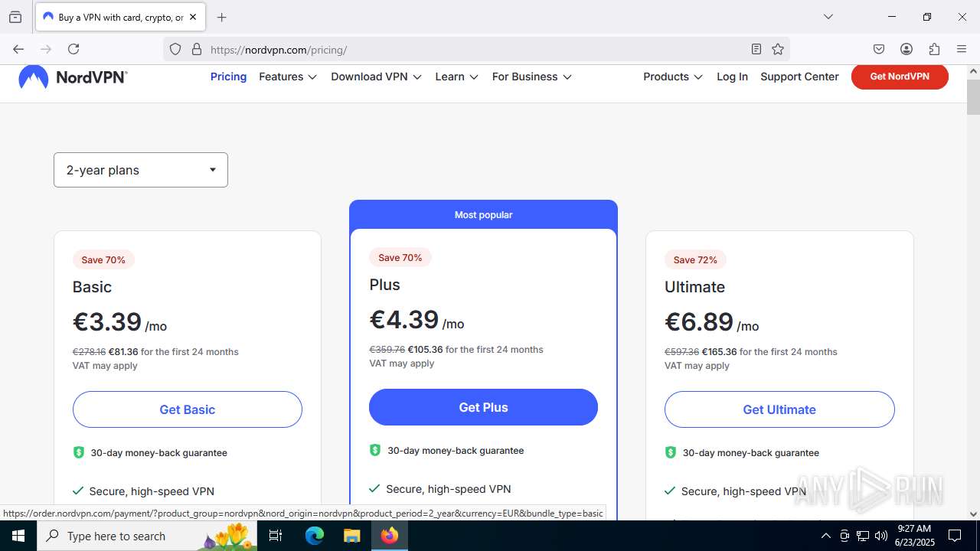The height and width of the screenshot is (551, 980).
Task: Click the NordVPN logo
Action: point(73,77)
